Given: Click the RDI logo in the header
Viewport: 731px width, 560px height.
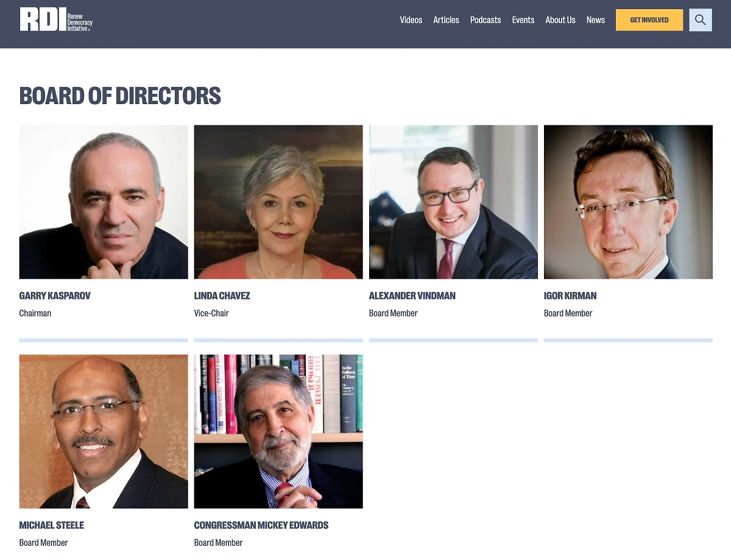Looking at the screenshot, I should tap(56, 19).
